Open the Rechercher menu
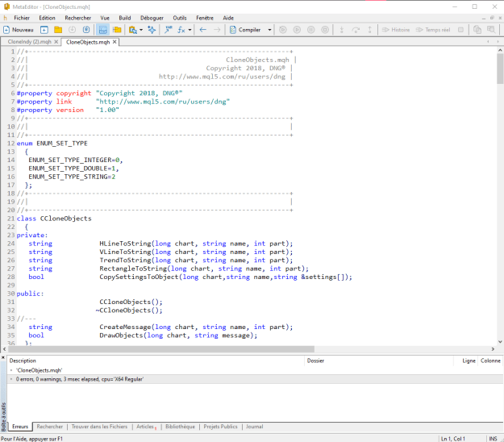This screenshot has width=504, height=442. 77,18
